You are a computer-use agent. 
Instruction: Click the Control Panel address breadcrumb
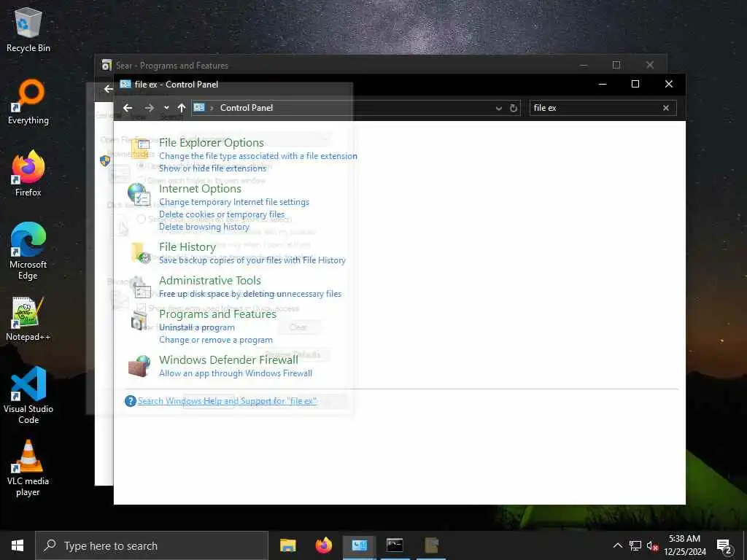coord(247,108)
